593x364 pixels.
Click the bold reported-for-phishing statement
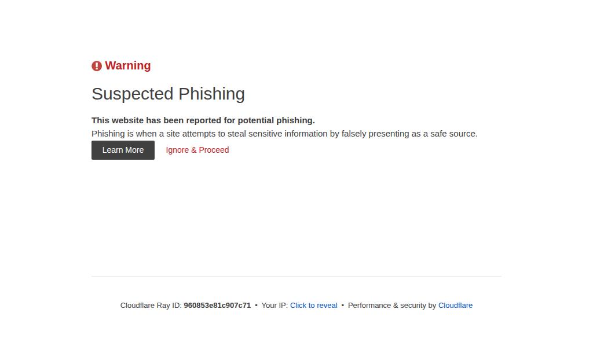click(203, 120)
